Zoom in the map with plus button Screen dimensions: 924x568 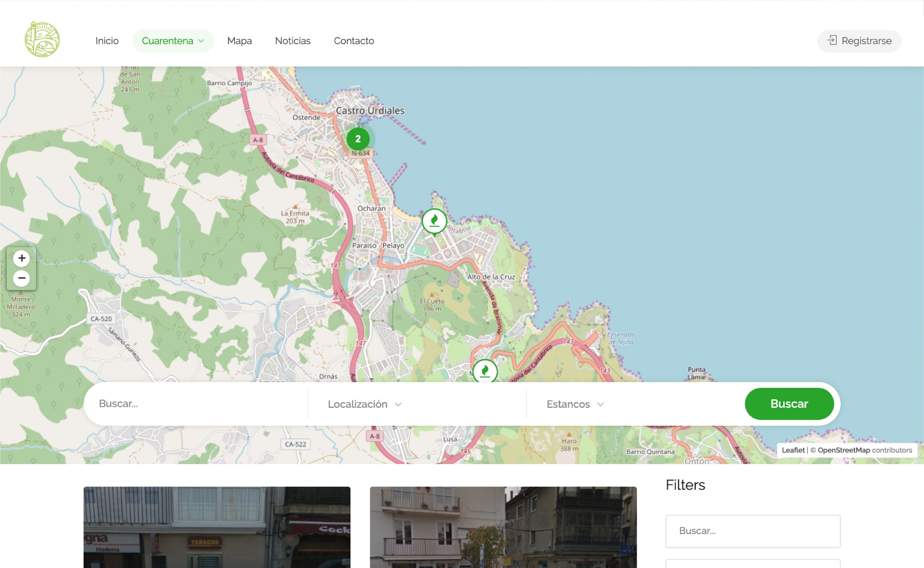pos(21,258)
